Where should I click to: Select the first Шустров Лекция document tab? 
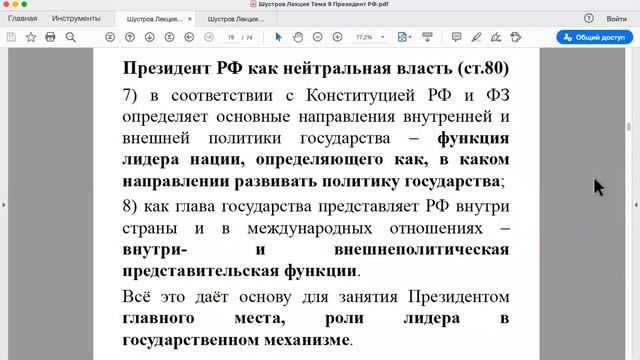pyautogui.click(x=154, y=19)
